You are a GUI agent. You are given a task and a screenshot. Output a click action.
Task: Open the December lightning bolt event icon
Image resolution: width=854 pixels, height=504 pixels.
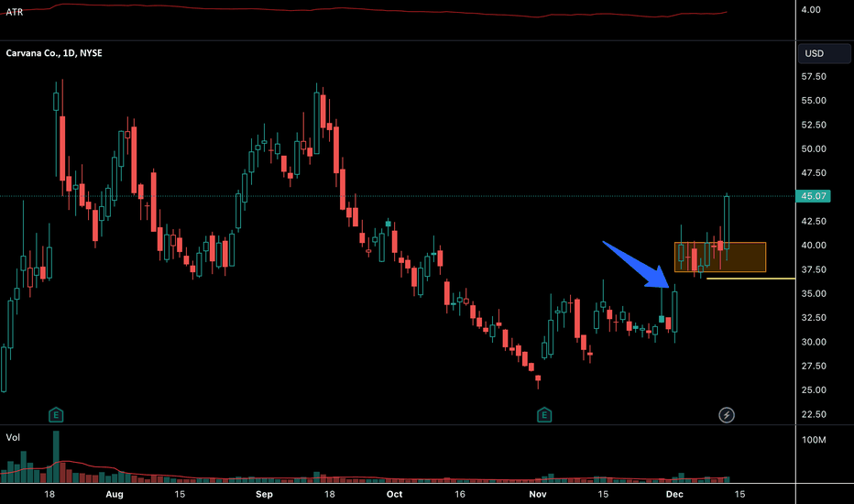726,415
